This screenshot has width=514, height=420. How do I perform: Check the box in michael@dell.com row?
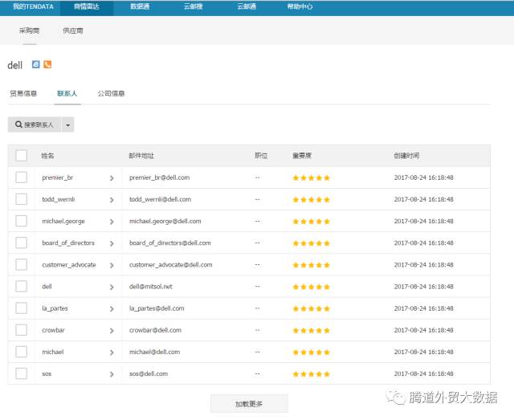pos(22,352)
